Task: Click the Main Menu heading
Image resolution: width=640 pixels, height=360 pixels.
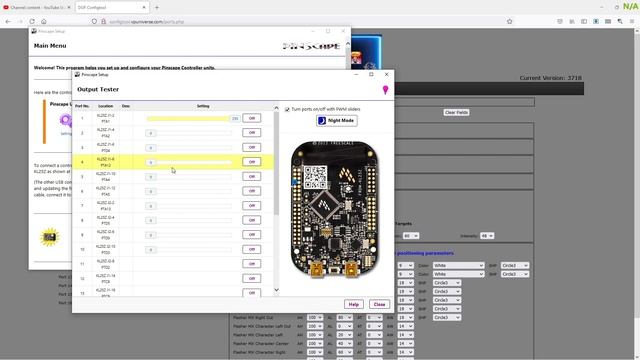Action: pyautogui.click(x=50, y=46)
